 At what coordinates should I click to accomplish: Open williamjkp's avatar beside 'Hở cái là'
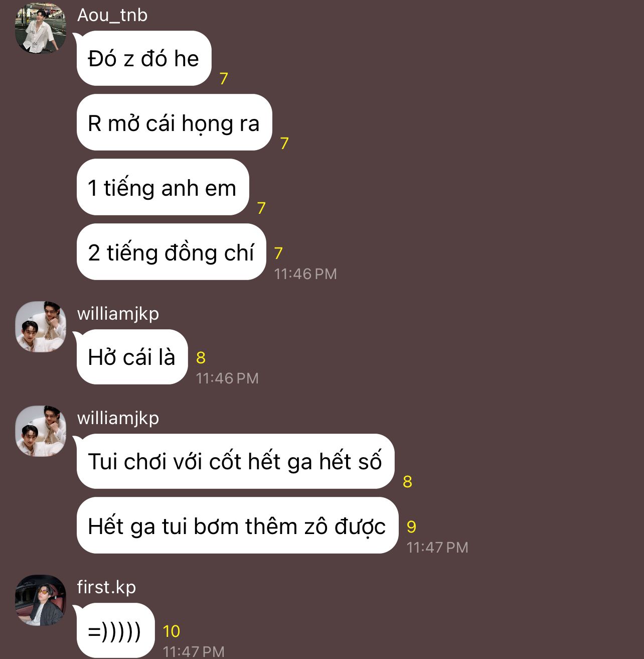click(x=41, y=327)
